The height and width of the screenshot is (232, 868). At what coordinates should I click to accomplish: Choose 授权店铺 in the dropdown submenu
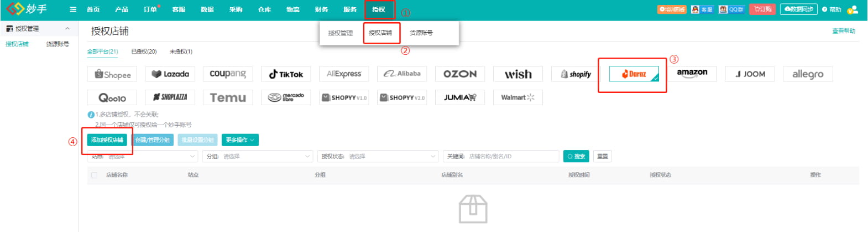click(x=380, y=33)
